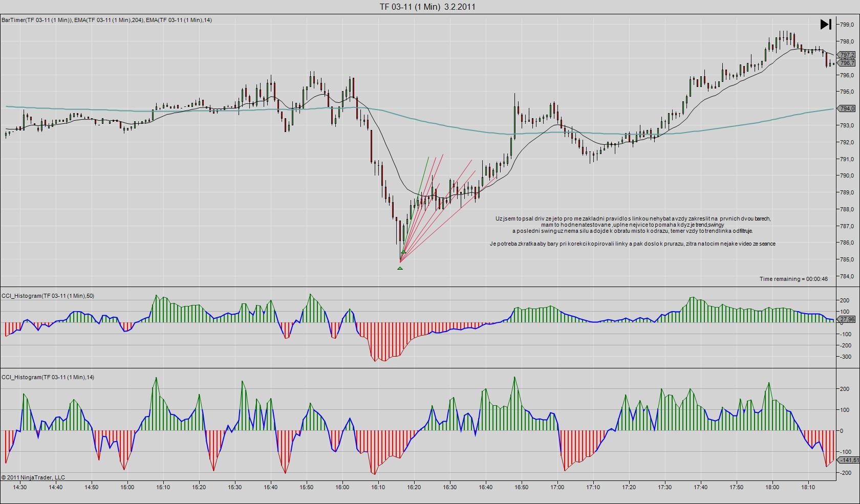Click the 18:00 time axis label
Screen dimensions: 860x504
point(772,487)
